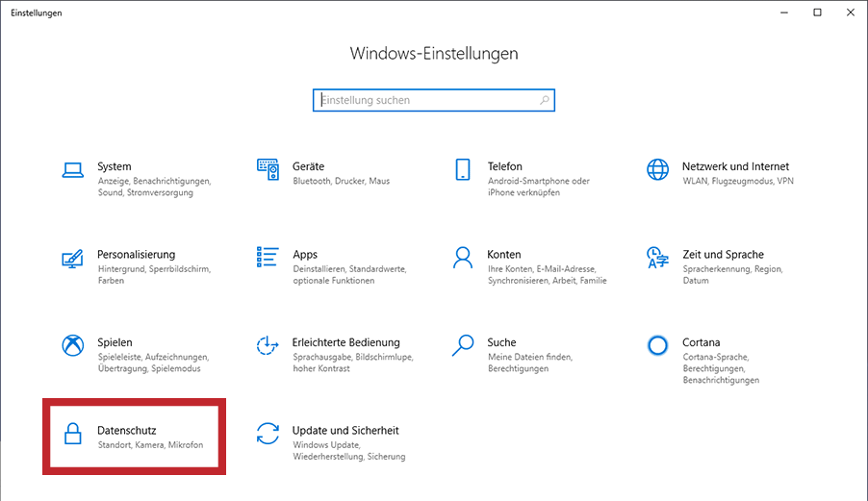Click 'Hintergrund, Sperrbildschirm, Farben' description
Screen dimensions: 868x501
point(154,275)
